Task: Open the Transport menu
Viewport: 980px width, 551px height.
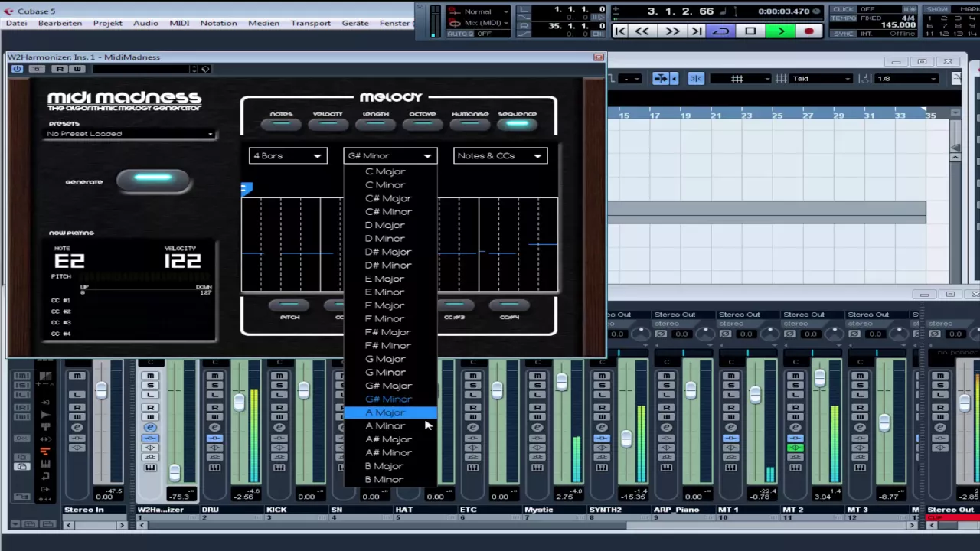Action: pos(311,23)
